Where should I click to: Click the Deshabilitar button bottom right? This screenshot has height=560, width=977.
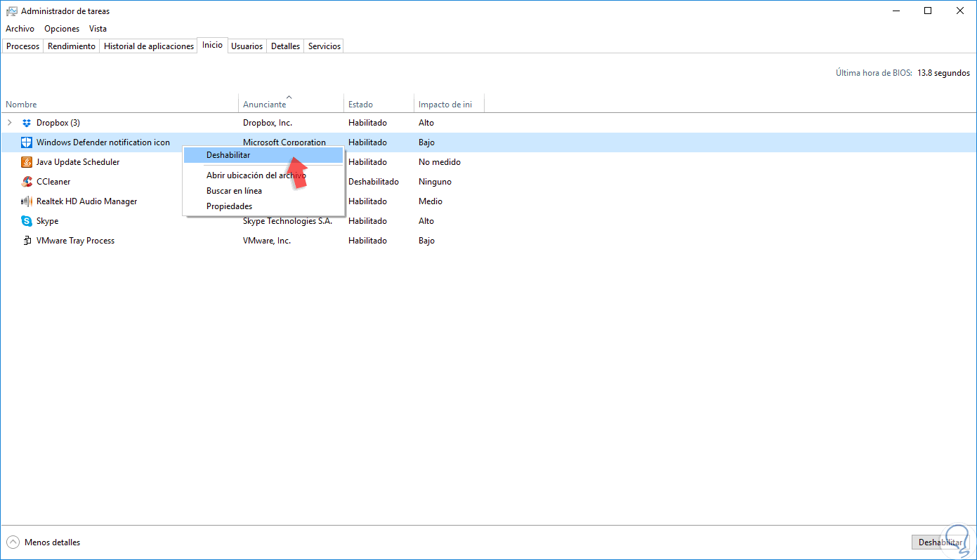point(940,542)
